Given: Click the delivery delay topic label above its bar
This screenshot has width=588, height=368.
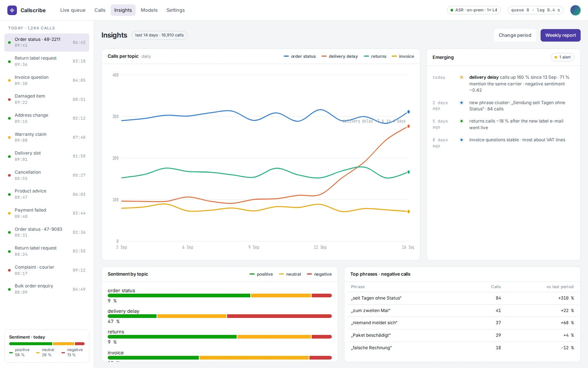Looking at the screenshot, I should 123,311.
